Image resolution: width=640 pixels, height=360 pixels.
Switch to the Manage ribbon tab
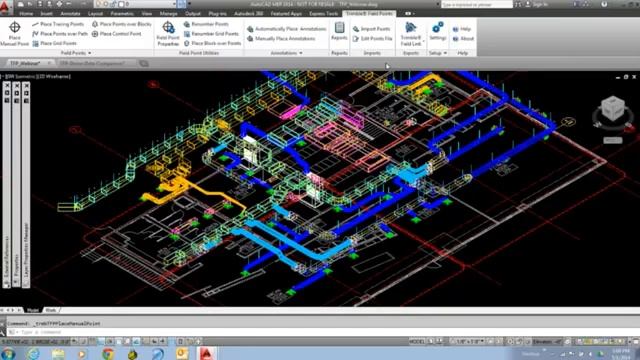click(x=168, y=13)
